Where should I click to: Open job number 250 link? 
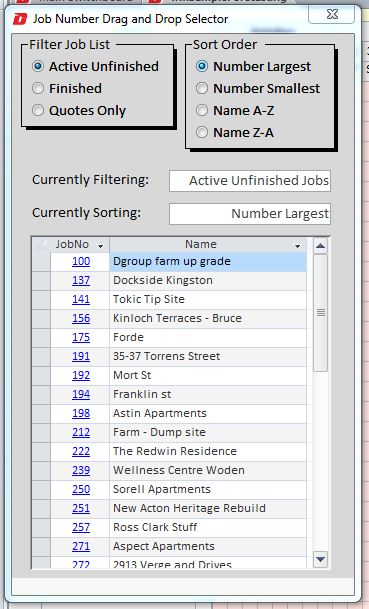pyautogui.click(x=81, y=490)
